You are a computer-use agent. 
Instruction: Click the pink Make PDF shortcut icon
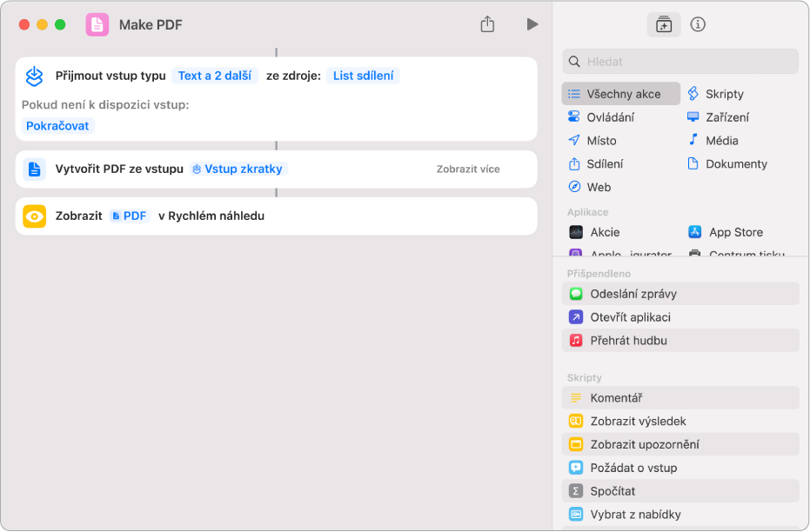(x=97, y=24)
